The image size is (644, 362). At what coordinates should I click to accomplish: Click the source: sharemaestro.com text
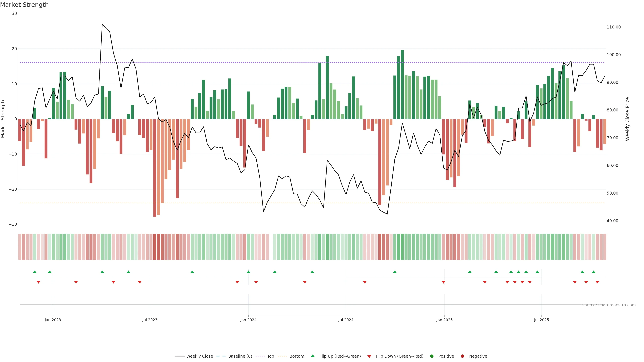pos(609,305)
